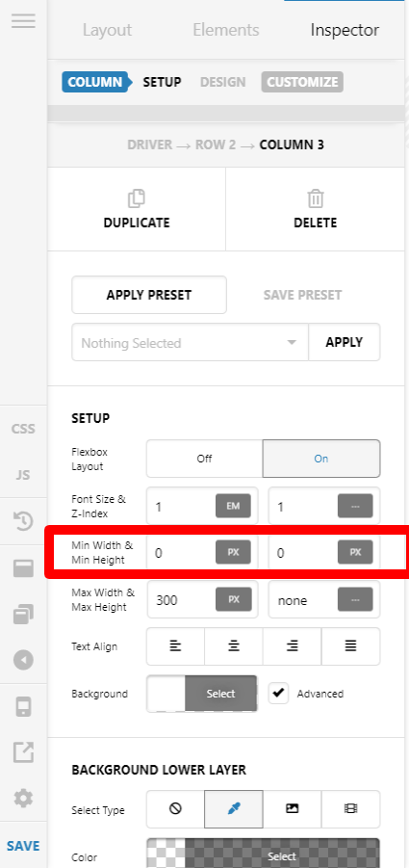The width and height of the screenshot is (409, 868).
Task: Open the history clock icon in sidebar
Action: [23, 521]
